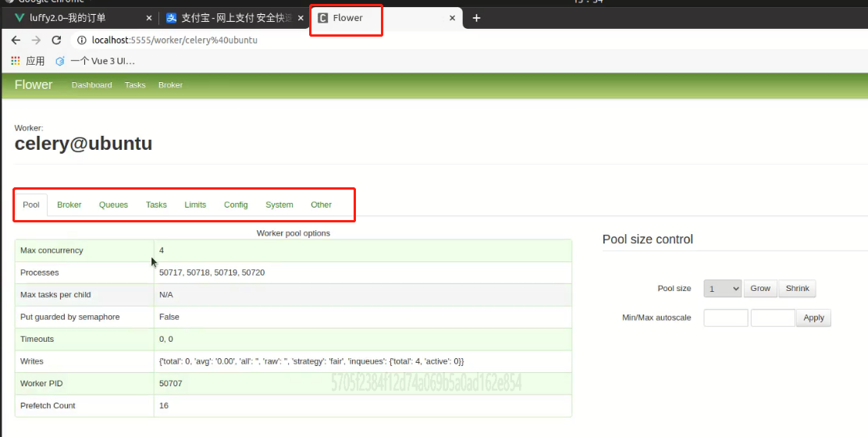The width and height of the screenshot is (868, 437).
Task: Click the Max tasks per child label
Action: pyautogui.click(x=55, y=294)
